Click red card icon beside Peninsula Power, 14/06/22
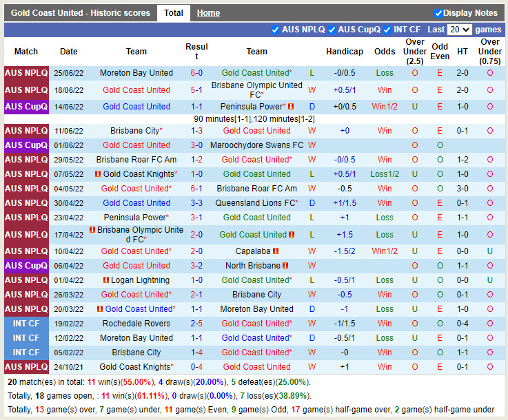508x420 pixels. coord(291,107)
